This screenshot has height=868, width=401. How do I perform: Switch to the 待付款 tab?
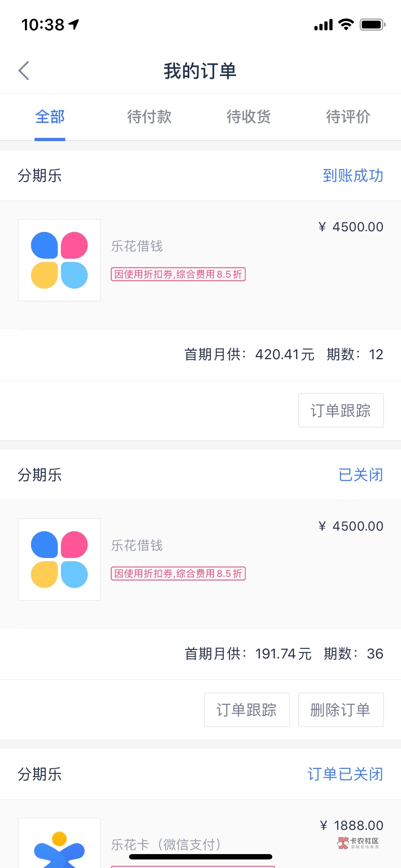[x=149, y=117]
